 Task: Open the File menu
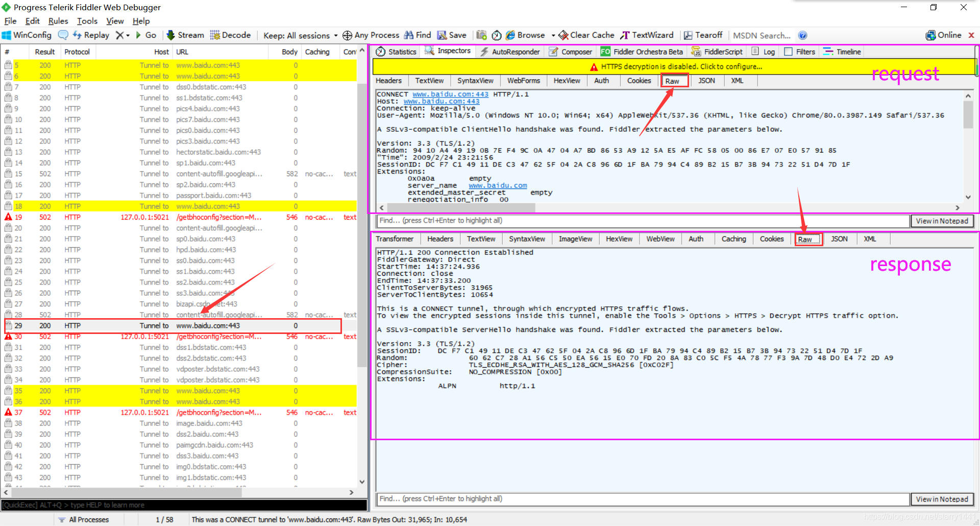coord(10,21)
